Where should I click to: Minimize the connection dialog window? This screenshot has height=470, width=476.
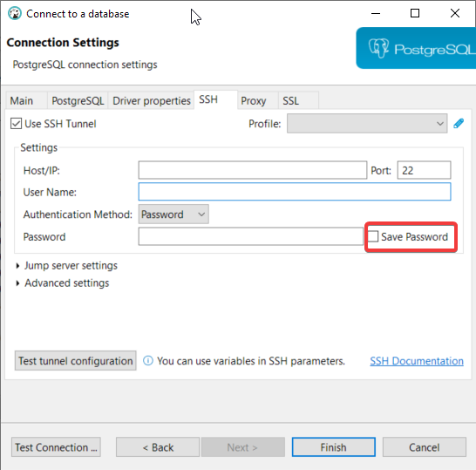(x=376, y=13)
